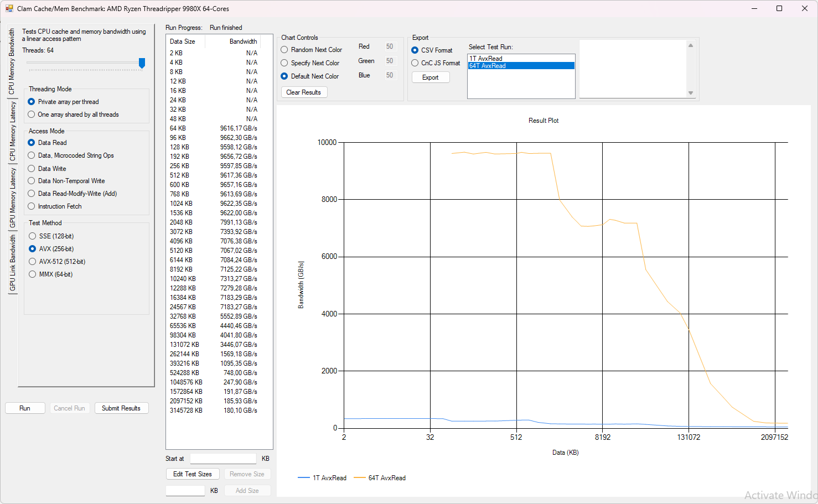Image resolution: width=818 pixels, height=504 pixels.
Task: Switch to CPU Memory Latency tab
Action: point(12,131)
